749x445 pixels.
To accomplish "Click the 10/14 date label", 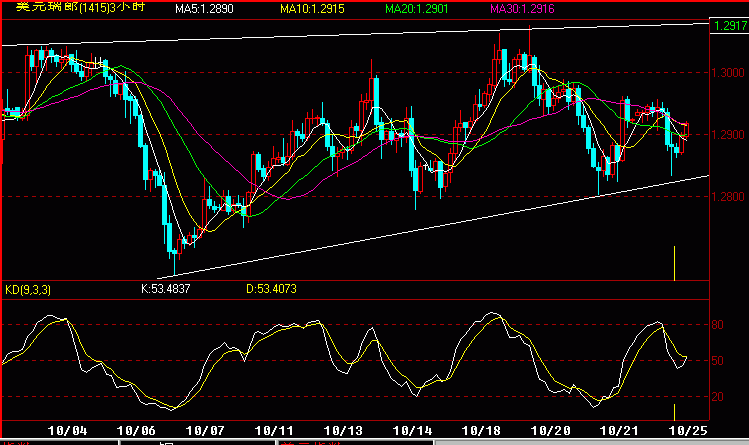I will point(412,431).
